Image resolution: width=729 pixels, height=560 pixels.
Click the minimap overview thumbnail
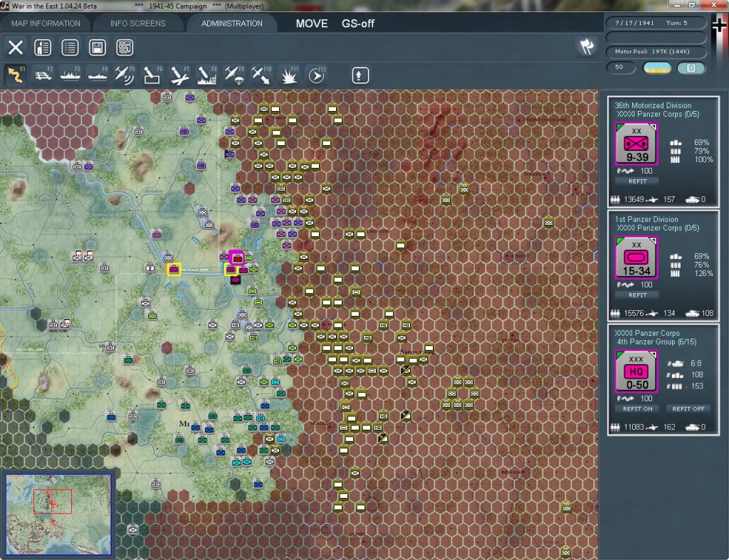click(58, 514)
